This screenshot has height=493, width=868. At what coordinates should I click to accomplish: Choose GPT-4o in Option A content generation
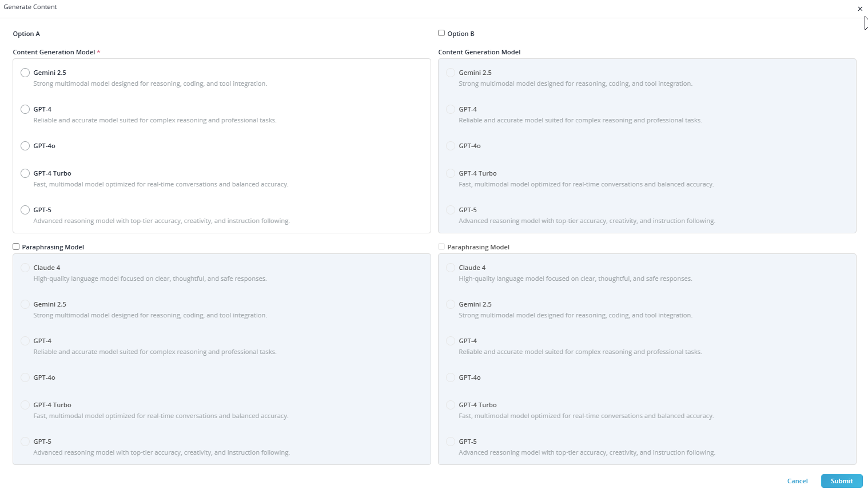(25, 146)
